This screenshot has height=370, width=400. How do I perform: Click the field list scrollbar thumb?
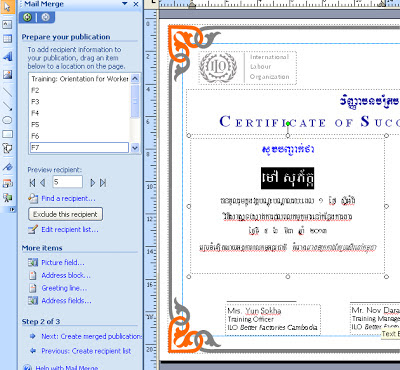coord(135,101)
